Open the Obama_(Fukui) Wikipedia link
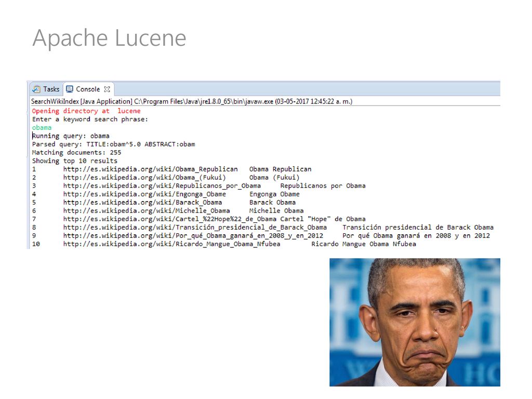Viewport: 532px width, 399px height. coord(144,178)
